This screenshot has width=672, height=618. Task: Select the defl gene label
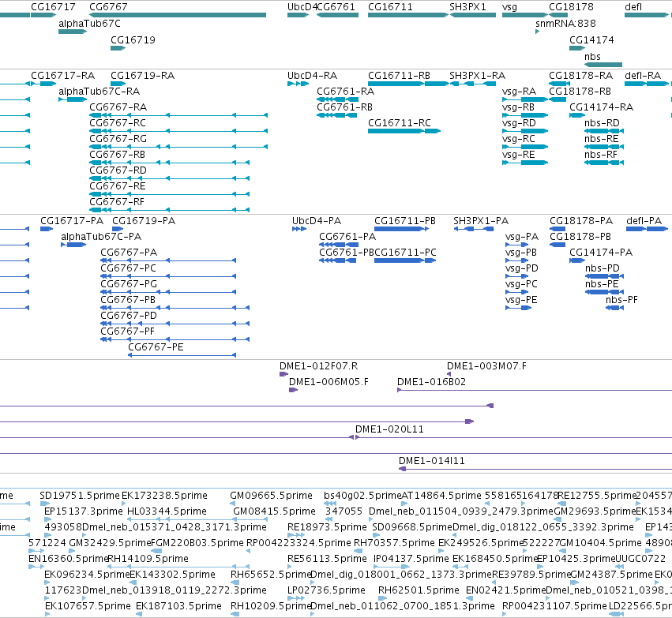click(633, 7)
